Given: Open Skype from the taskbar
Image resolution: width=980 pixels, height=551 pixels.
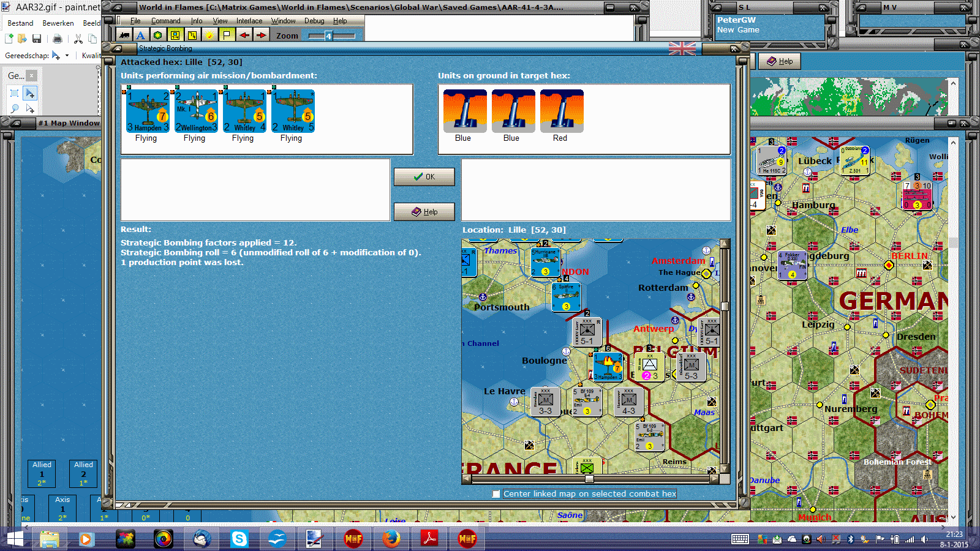Looking at the screenshot, I should coord(239,539).
